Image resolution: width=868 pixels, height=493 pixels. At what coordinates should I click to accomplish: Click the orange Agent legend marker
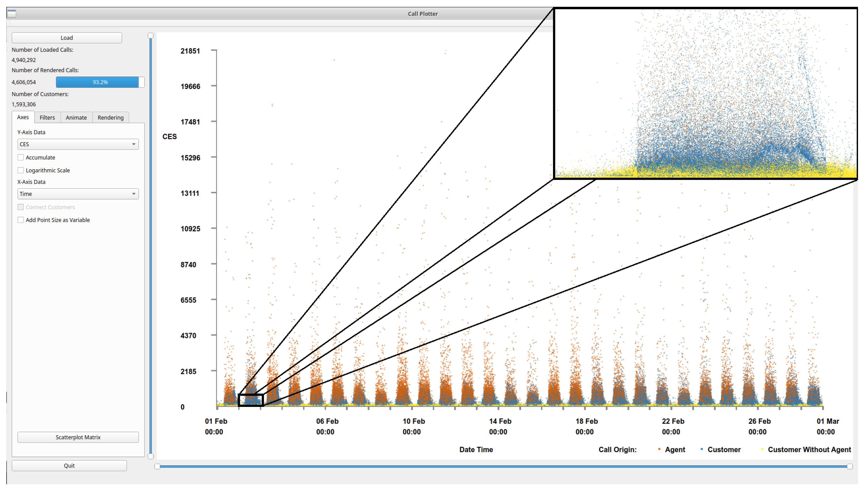pyautogui.click(x=659, y=449)
